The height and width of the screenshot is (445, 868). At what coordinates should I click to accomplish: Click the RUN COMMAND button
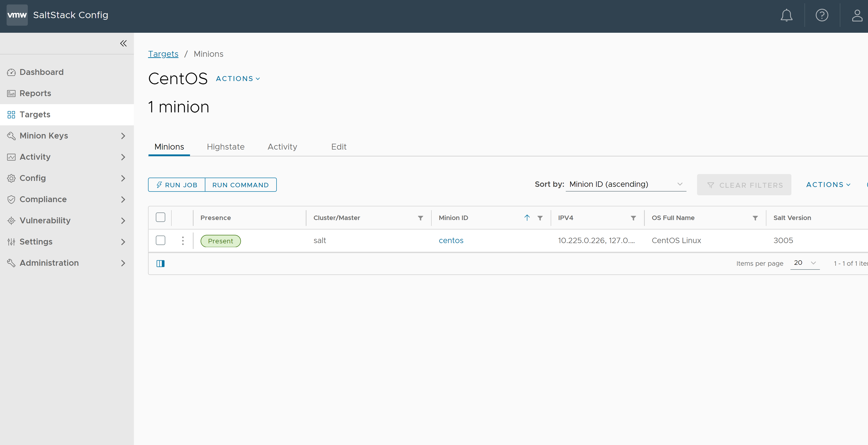click(241, 184)
